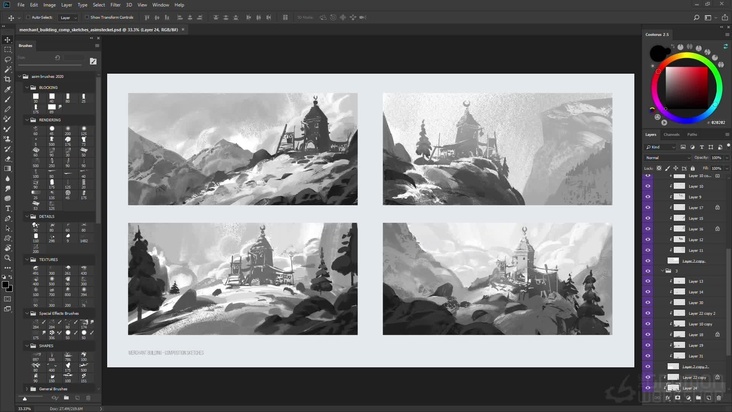Lock image pixels brush icon

point(668,168)
